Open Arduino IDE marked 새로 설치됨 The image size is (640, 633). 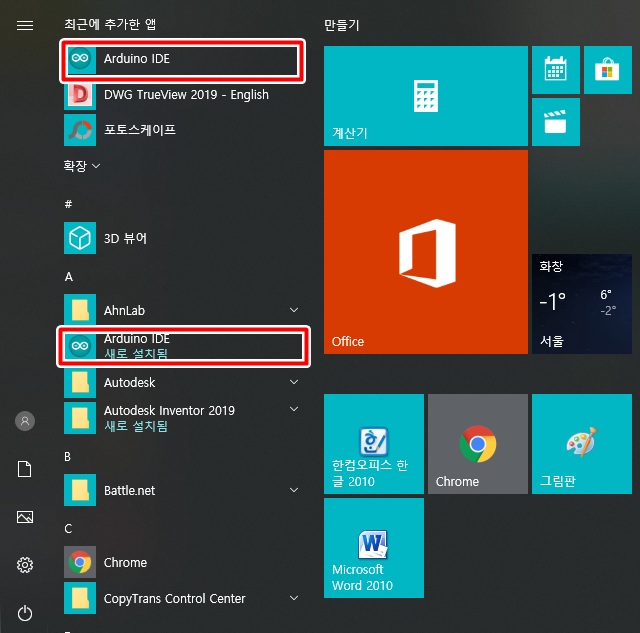182,346
